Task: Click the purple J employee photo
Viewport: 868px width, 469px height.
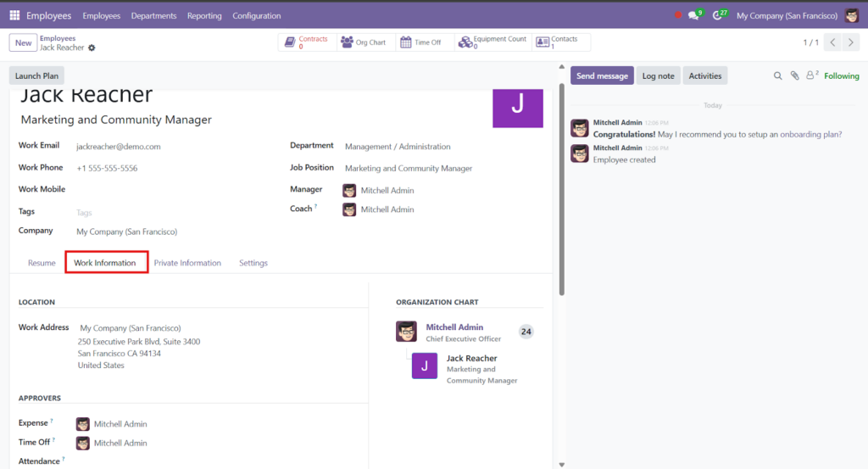Action: (518, 108)
